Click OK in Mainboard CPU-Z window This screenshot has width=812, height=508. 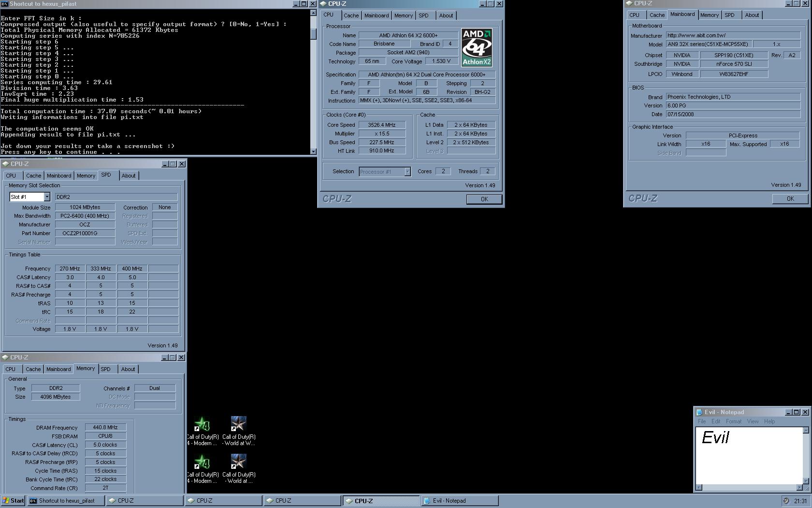point(790,199)
